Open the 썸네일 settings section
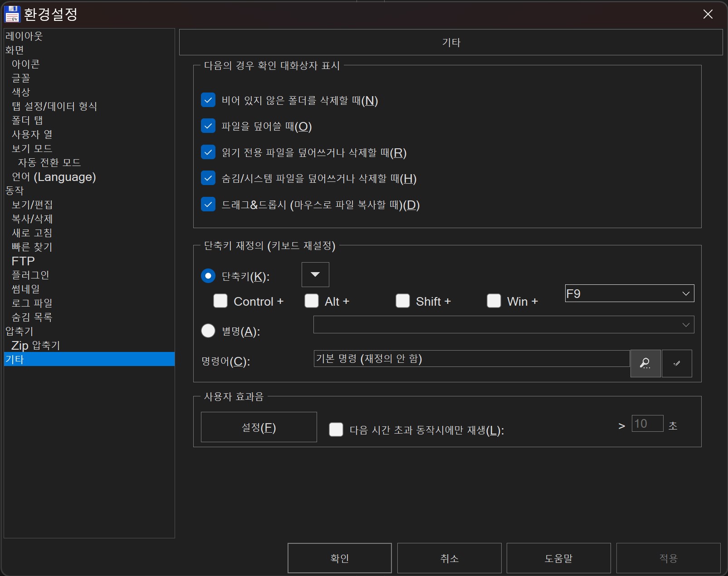 (x=25, y=289)
